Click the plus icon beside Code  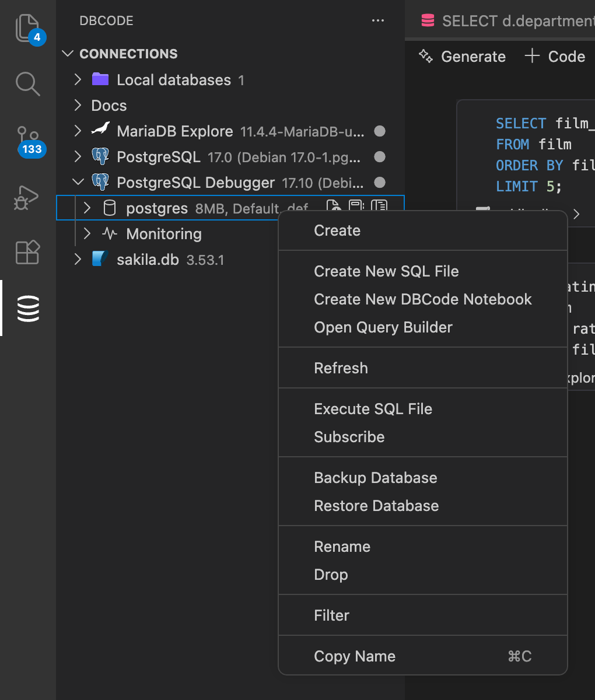(x=532, y=56)
